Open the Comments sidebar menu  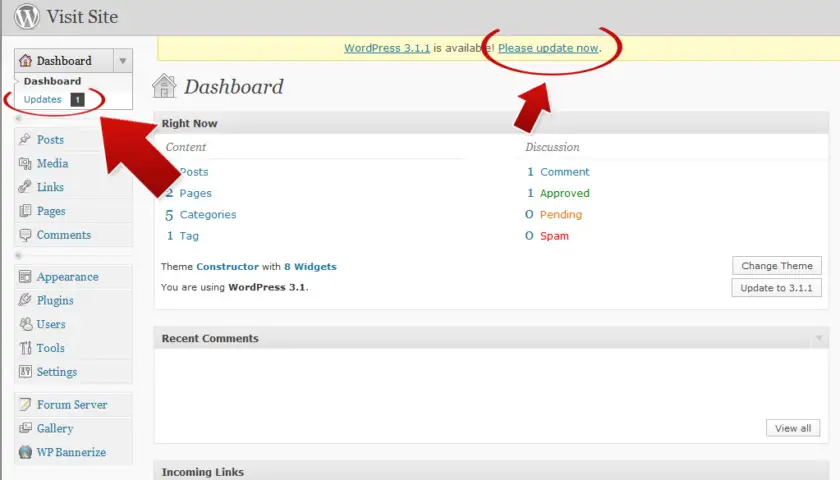(64, 235)
